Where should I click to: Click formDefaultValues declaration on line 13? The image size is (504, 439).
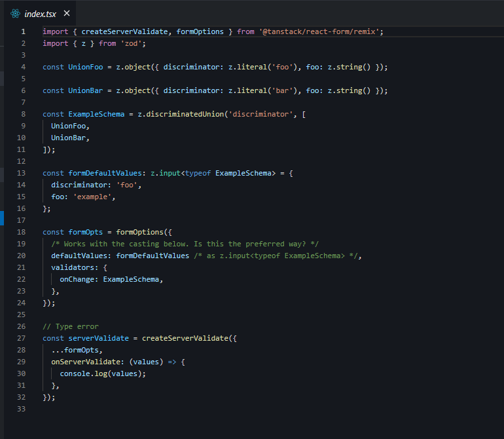[x=105, y=173]
